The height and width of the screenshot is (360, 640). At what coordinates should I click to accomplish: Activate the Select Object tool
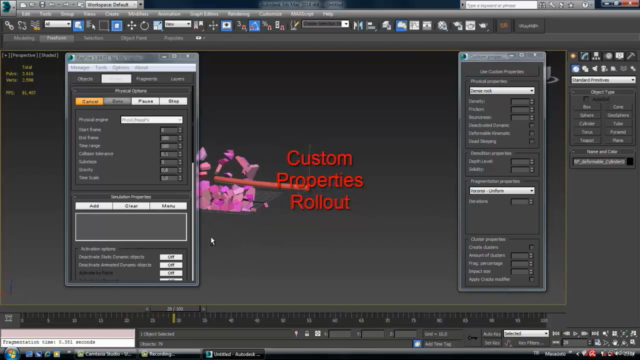[x=78, y=26]
